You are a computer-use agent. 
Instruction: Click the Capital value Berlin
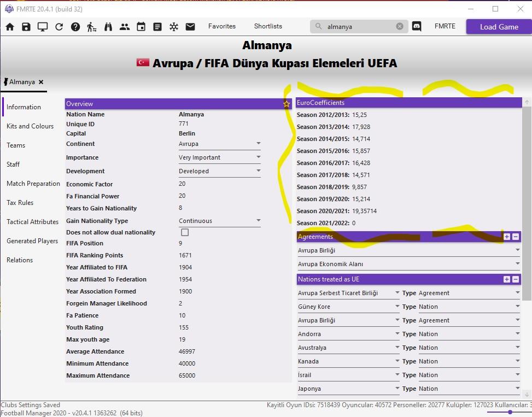[x=187, y=133]
